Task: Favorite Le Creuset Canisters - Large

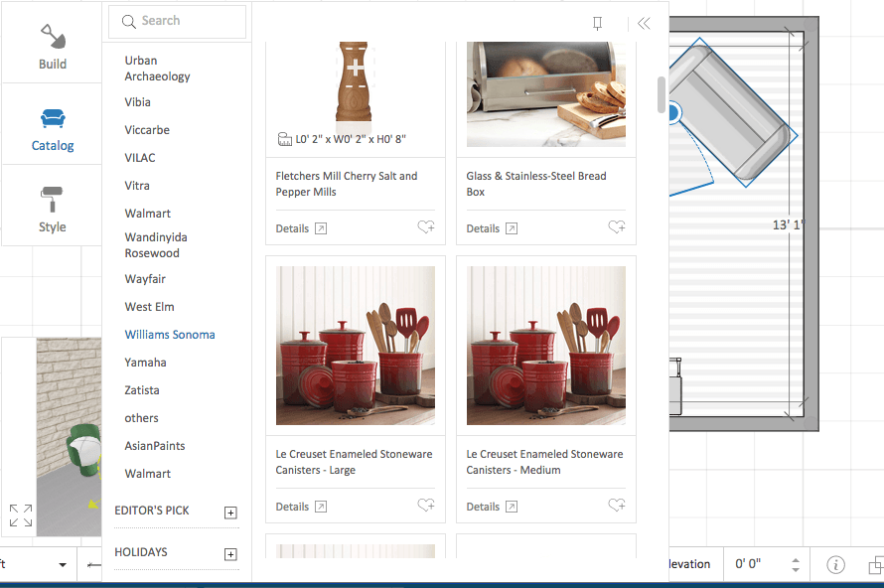Action: 426,505
